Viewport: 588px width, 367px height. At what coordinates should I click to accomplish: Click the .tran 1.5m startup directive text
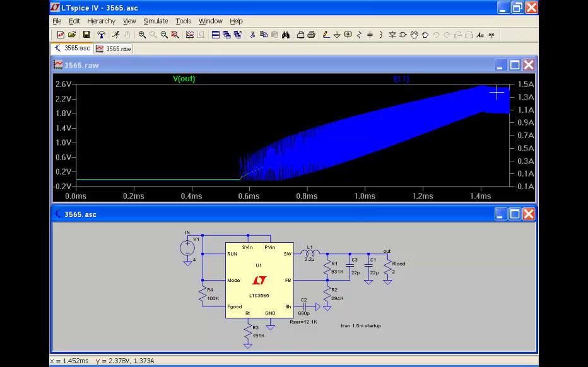point(360,326)
